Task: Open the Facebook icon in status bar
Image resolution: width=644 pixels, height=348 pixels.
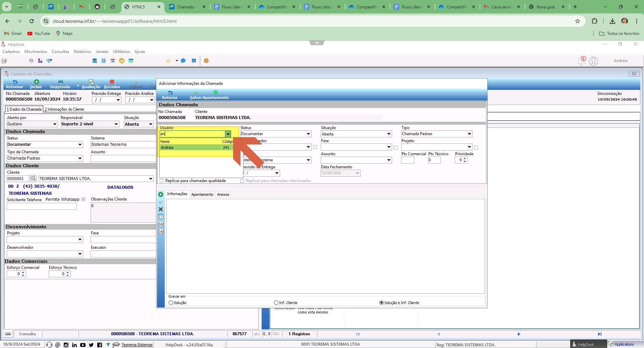Action: pos(100,345)
